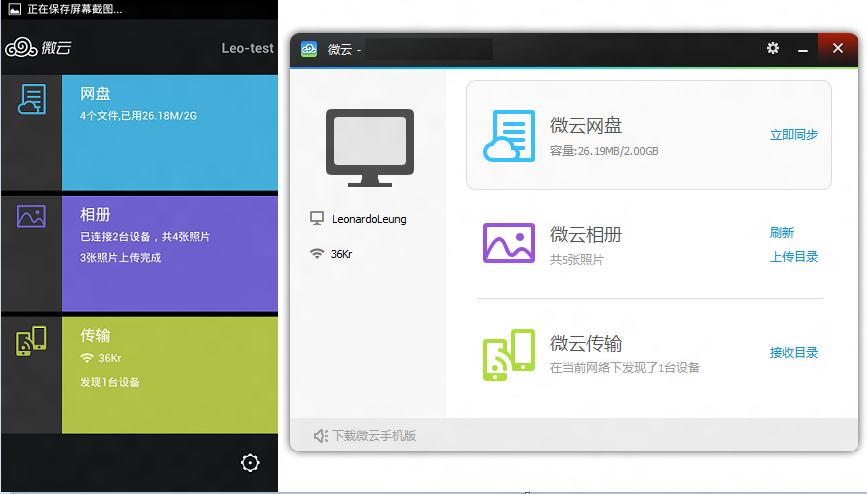Screen dimensions: 867x494
Task: Click the 微云 app icon in desktop title bar
Action: [309, 49]
